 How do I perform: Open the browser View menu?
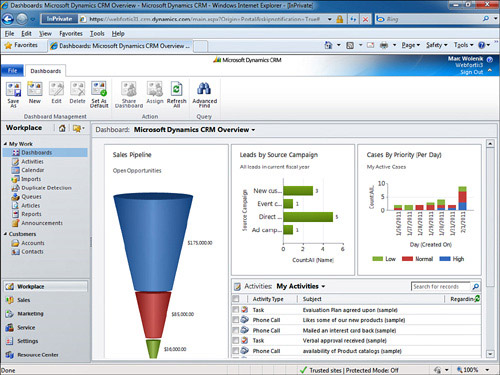point(45,33)
